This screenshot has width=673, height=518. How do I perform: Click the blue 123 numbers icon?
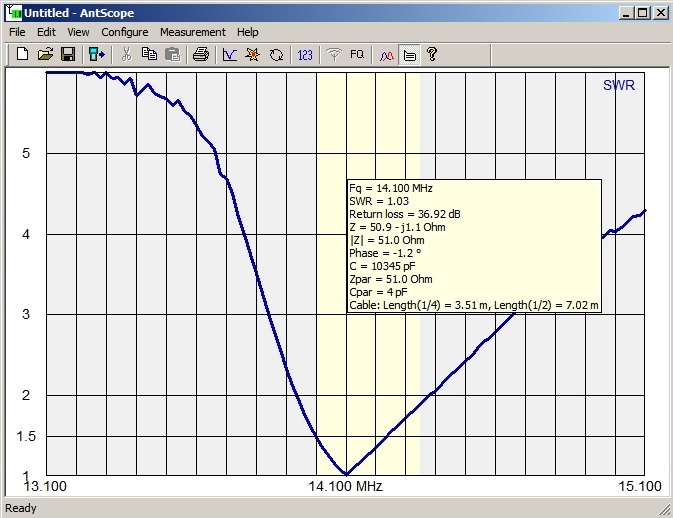coord(306,55)
